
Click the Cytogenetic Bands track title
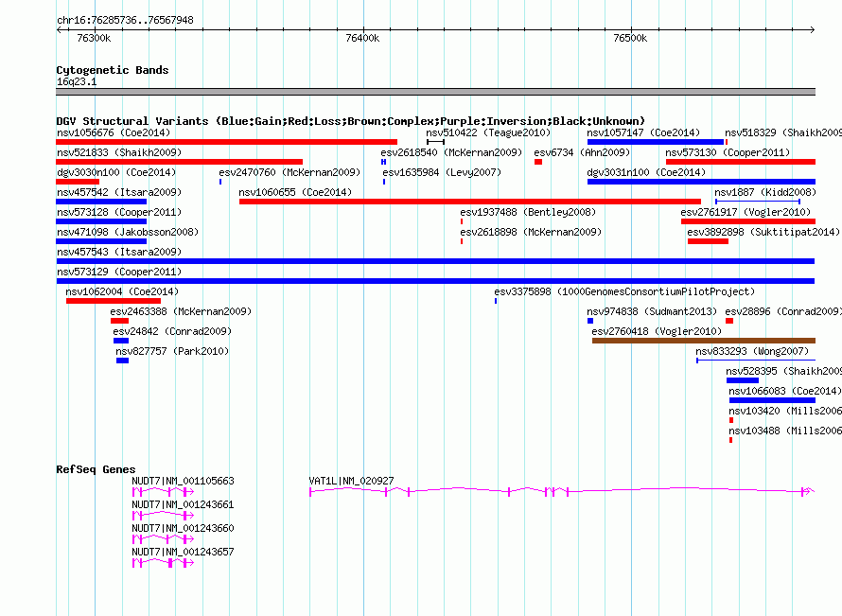113,70
